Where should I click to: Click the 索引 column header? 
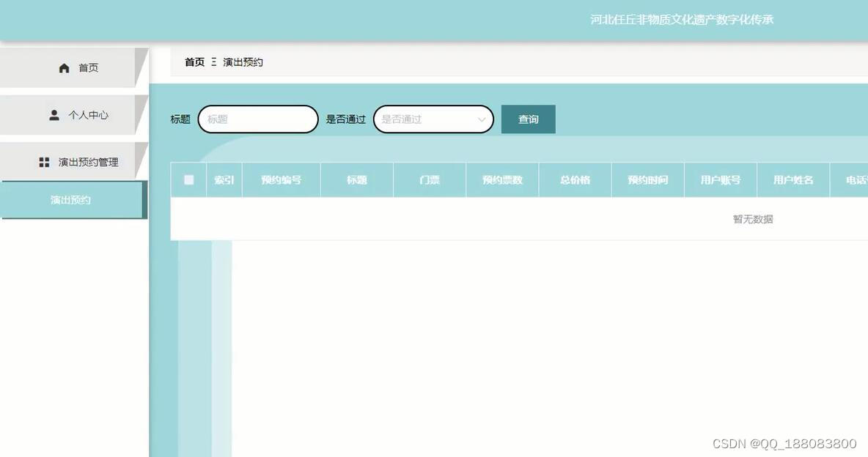pos(224,180)
